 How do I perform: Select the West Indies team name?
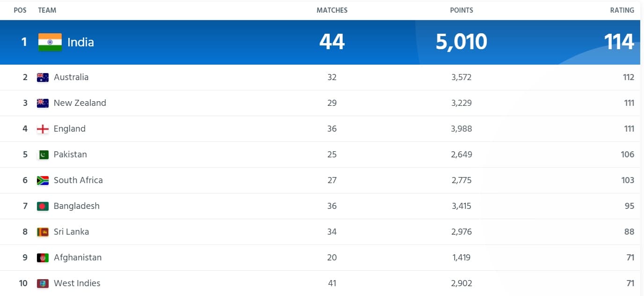(77, 283)
